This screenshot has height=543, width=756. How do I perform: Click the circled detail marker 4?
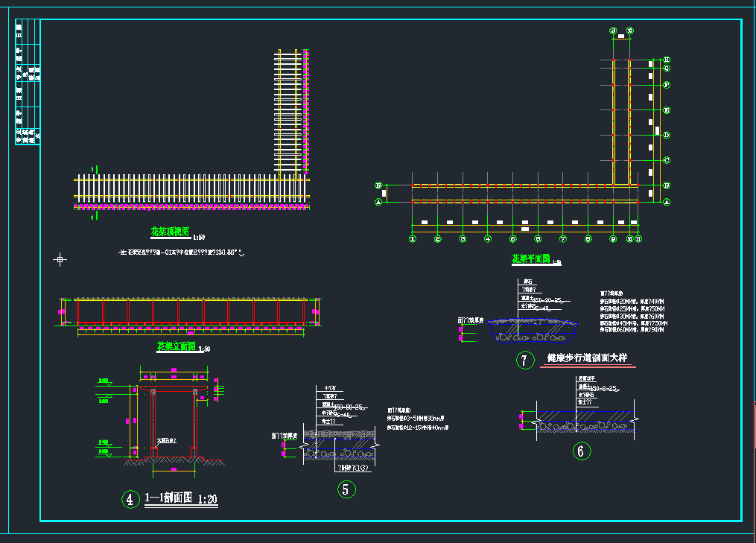[130, 500]
